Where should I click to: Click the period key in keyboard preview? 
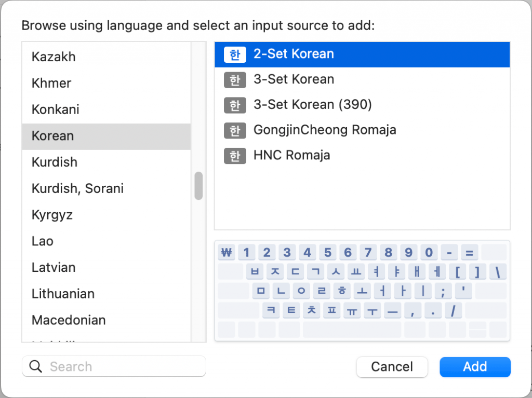433,310
